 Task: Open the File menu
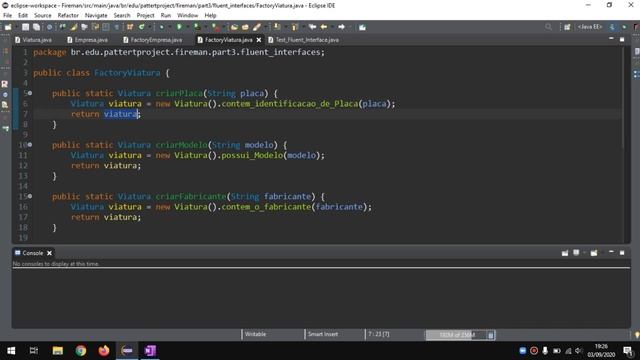7,16
